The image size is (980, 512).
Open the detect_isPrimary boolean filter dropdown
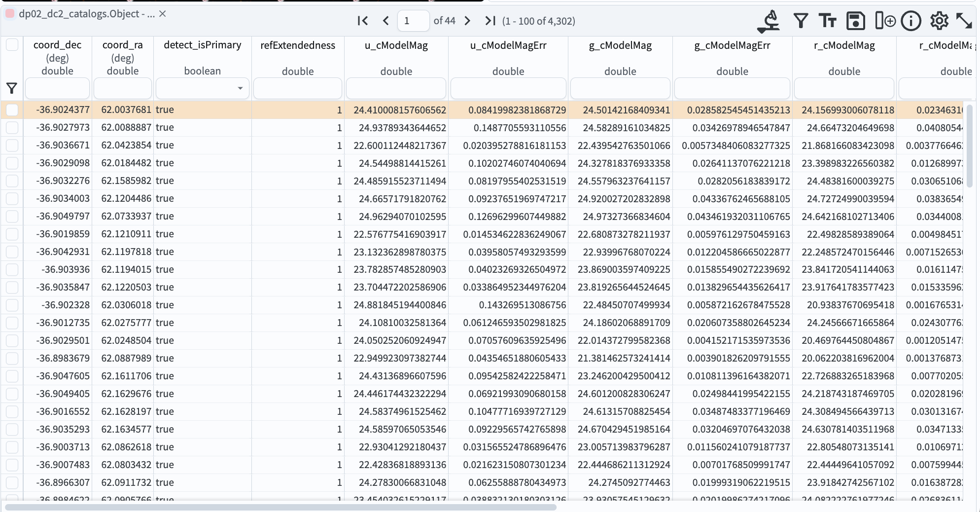tap(241, 88)
